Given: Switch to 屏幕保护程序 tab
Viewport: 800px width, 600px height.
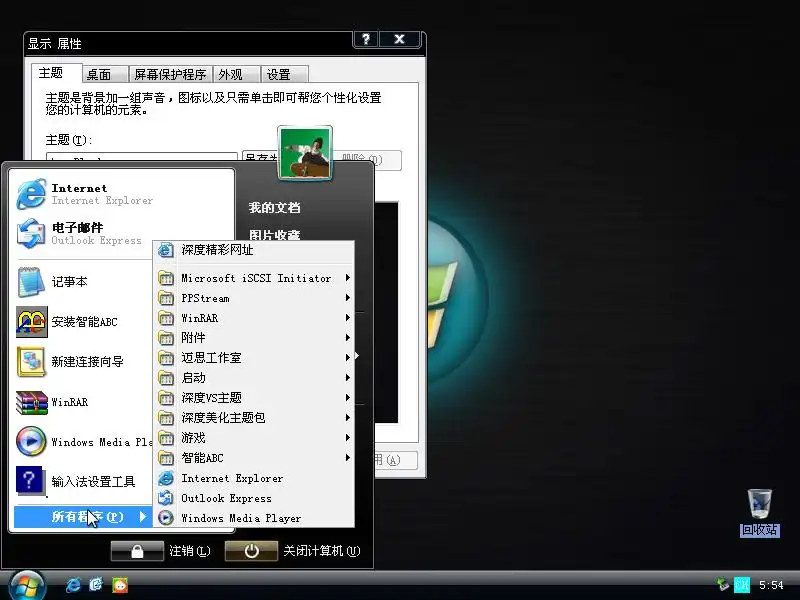Looking at the screenshot, I should coord(170,74).
